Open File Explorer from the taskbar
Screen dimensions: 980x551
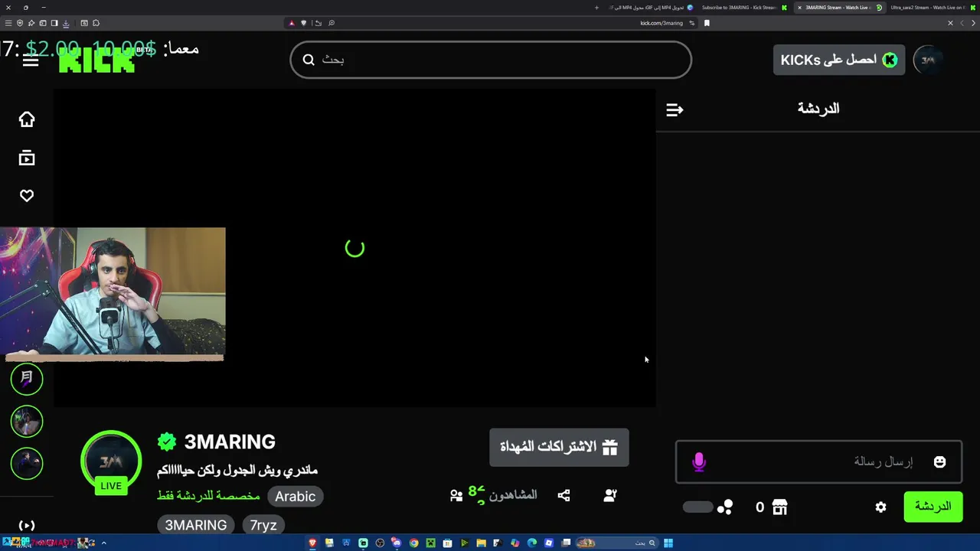(481, 543)
